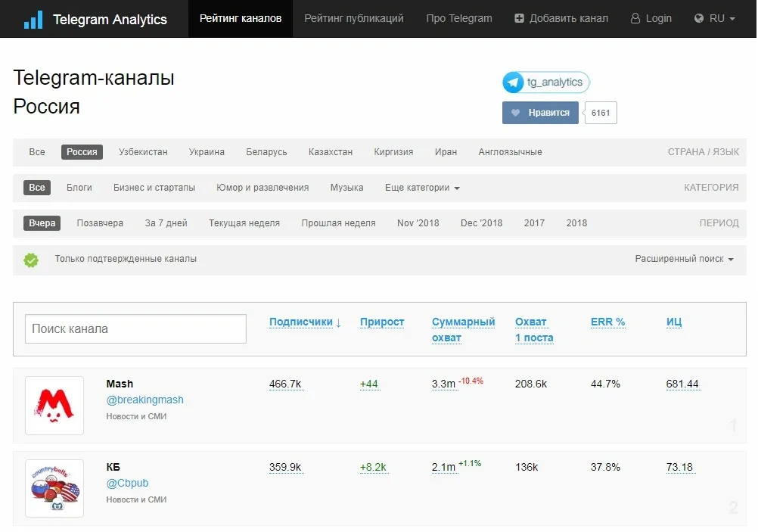Select the Все category filter

coord(37,188)
